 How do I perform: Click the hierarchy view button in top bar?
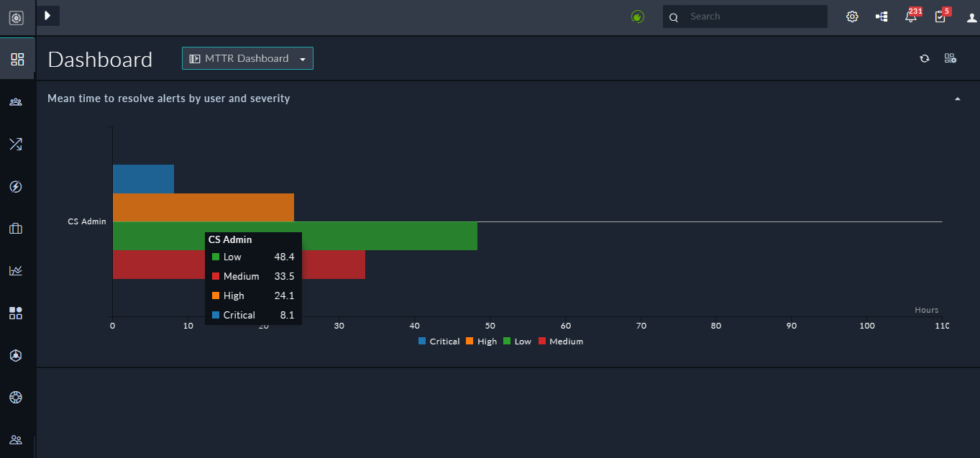[881, 16]
